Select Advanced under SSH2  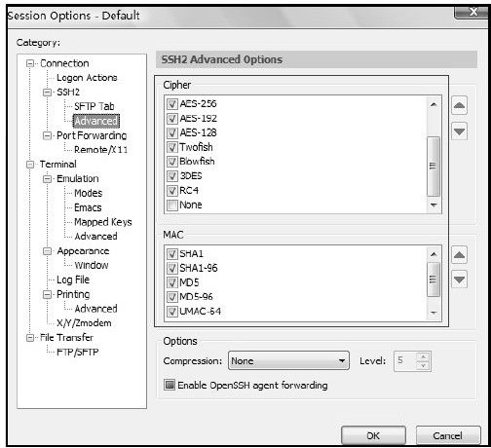click(x=96, y=121)
